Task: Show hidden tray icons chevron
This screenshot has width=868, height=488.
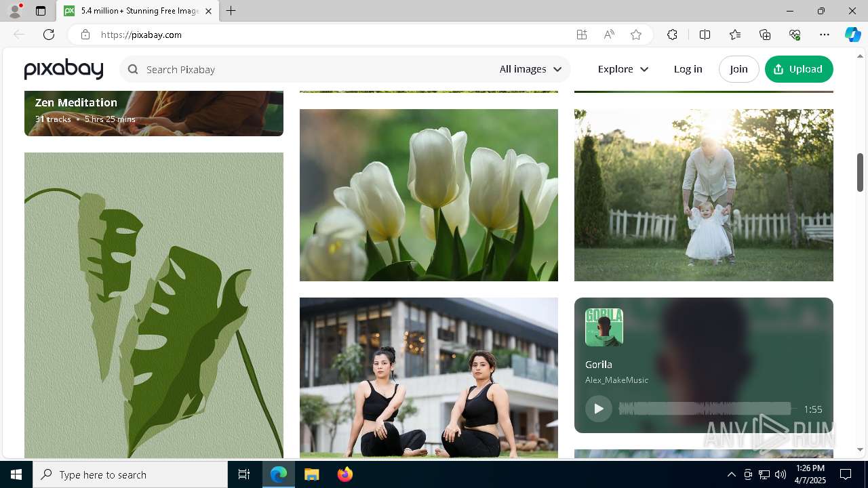Action: tap(731, 474)
